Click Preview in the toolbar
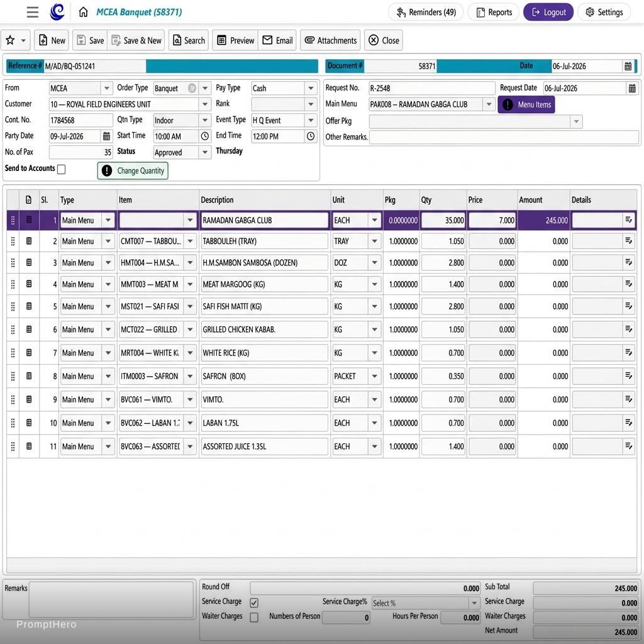644x644 pixels. [x=235, y=40]
